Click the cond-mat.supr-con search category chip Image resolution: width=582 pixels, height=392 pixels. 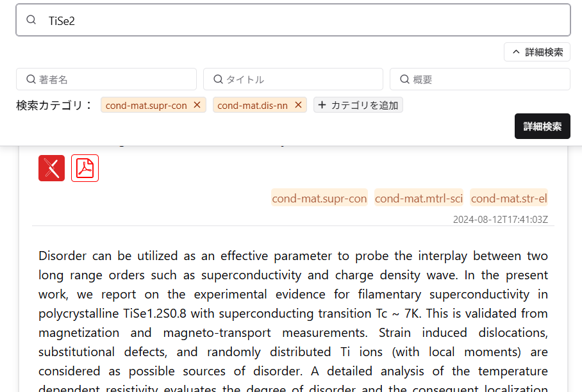pos(146,105)
